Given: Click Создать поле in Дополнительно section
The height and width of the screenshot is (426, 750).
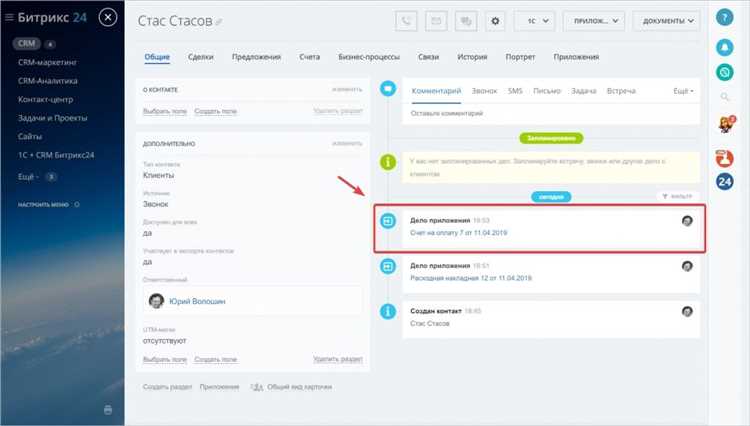Looking at the screenshot, I should tap(215, 360).
